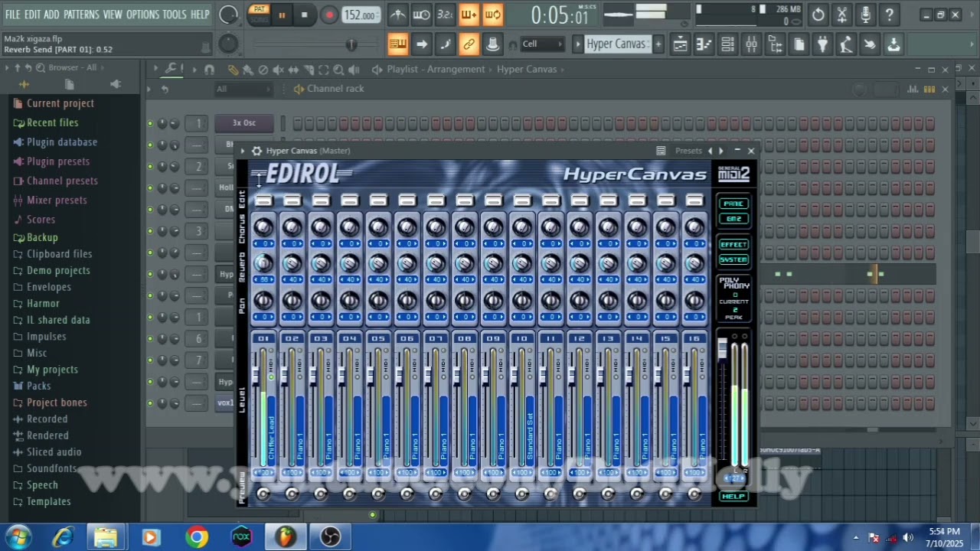Open the Channel rack view icon
980x551 pixels.
[x=727, y=44]
